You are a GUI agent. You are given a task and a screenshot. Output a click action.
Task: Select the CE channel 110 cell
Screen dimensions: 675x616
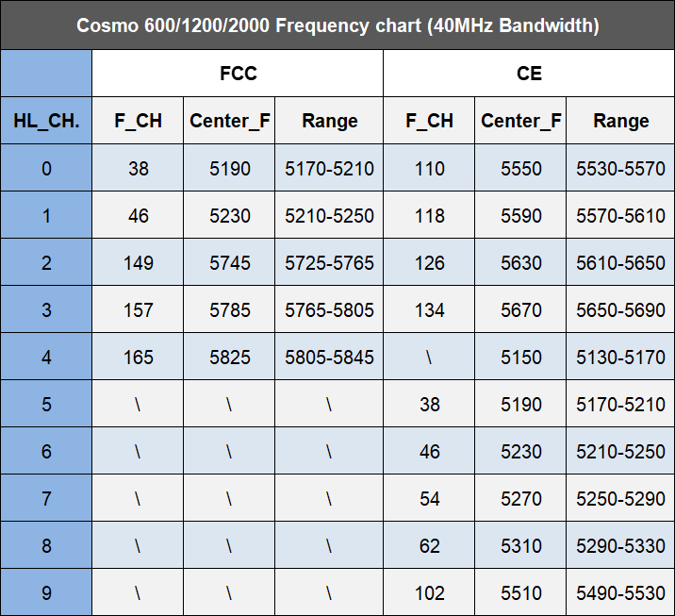(x=429, y=168)
